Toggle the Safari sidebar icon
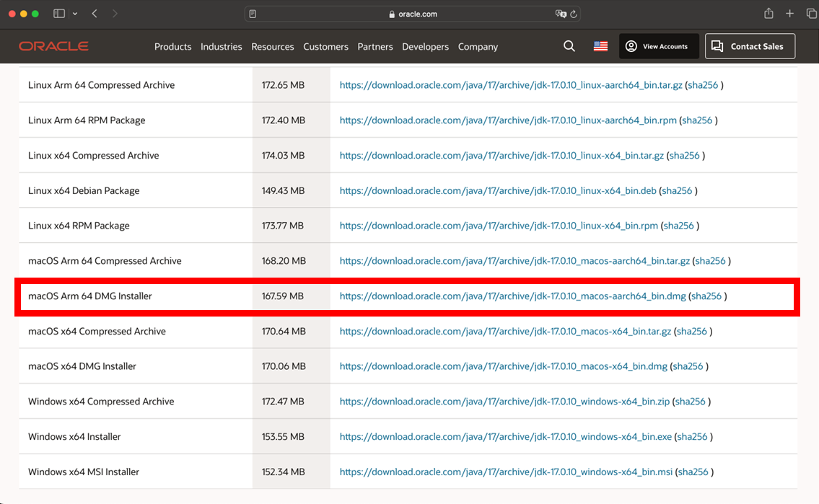Screen dimensions: 819x504 [x=59, y=14]
